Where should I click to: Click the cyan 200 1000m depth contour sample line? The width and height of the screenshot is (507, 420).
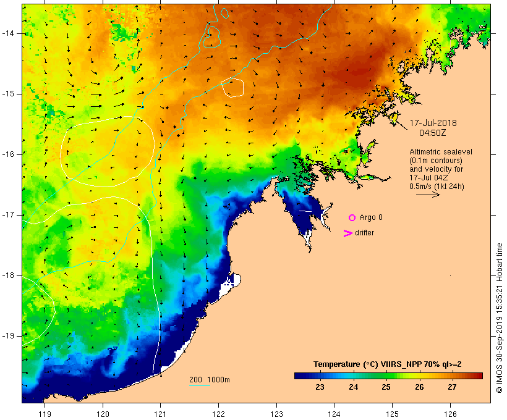coord(200,386)
